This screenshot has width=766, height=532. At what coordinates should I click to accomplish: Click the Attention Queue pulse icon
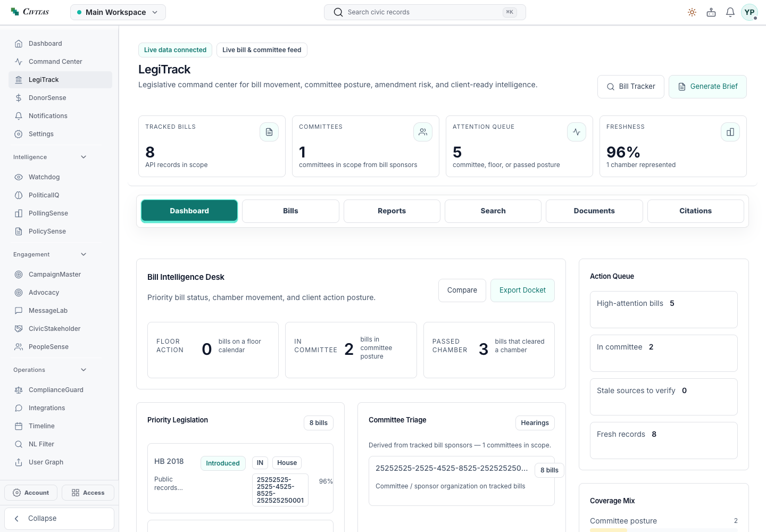(x=577, y=132)
